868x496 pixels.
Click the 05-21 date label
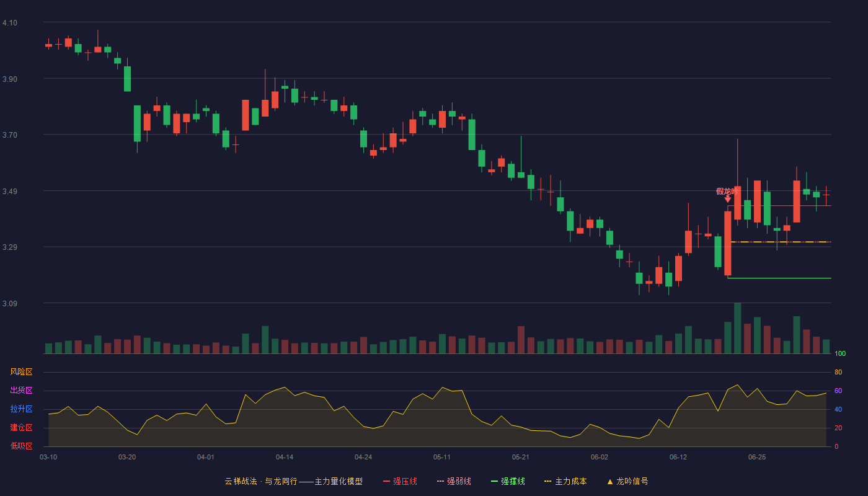click(x=521, y=457)
